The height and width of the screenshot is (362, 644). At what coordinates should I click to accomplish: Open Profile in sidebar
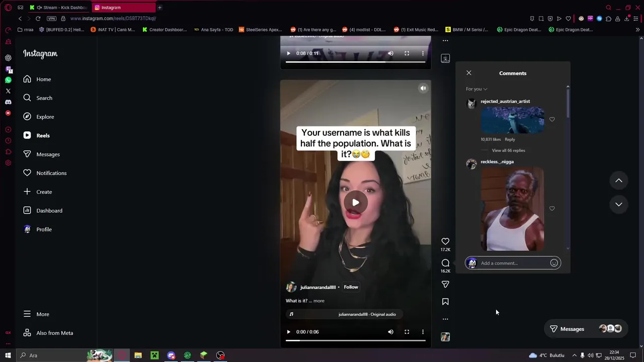pyautogui.click(x=37, y=229)
